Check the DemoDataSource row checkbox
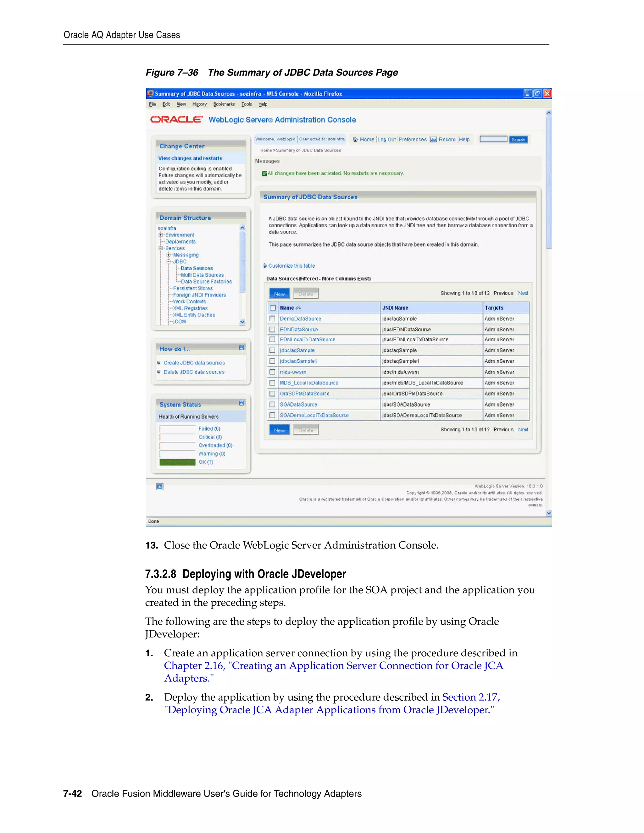This screenshot has width=644, height=833. (x=272, y=318)
